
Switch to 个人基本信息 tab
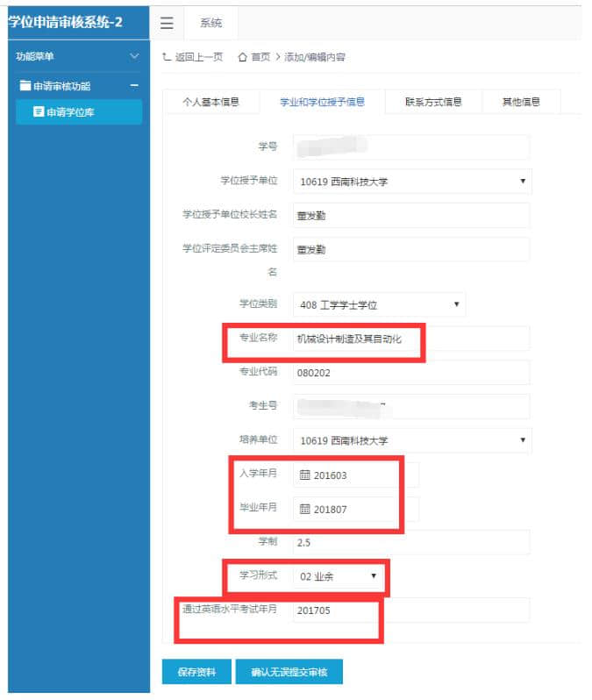click(210, 102)
